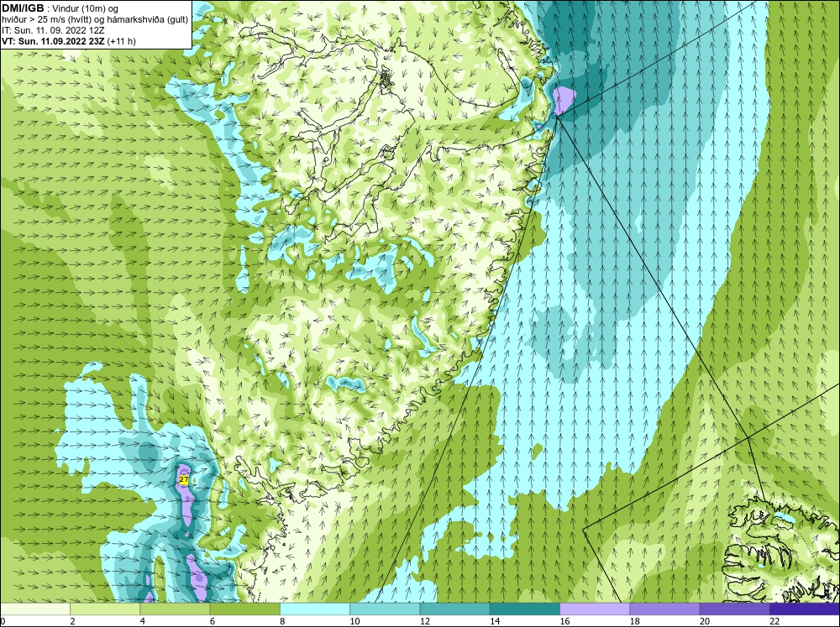Click the scale label '6'

[x=213, y=621]
